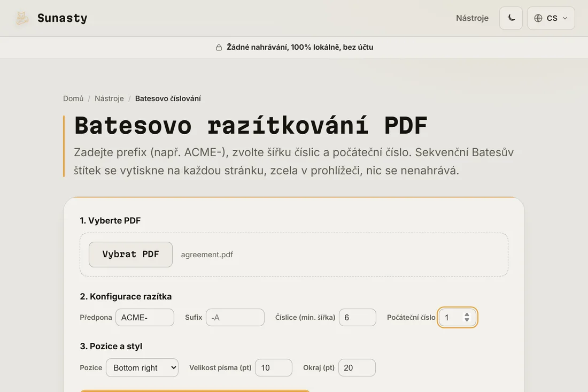Viewport: 588px width, 392px height.
Task: Open the CS language dropdown
Action: coord(551,18)
